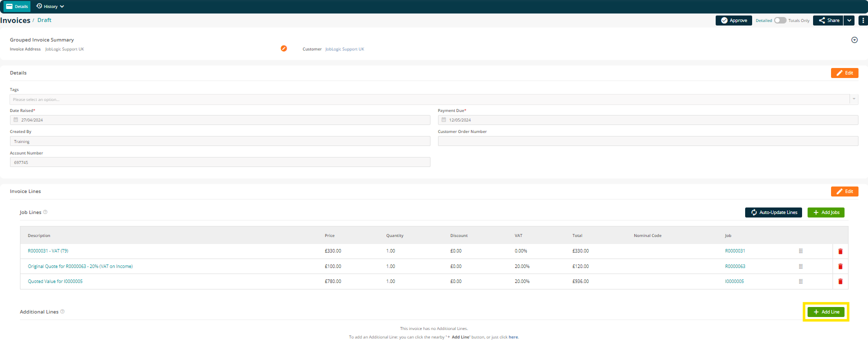Click the Nominal Code column header
This screenshot has width=868, height=361.
pyautogui.click(x=648, y=235)
